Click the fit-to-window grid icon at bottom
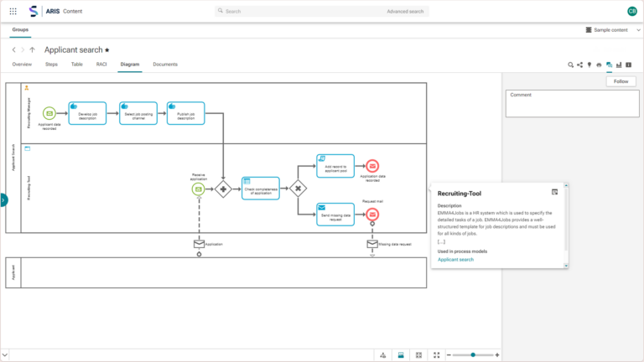644x362 pixels. pos(418,354)
